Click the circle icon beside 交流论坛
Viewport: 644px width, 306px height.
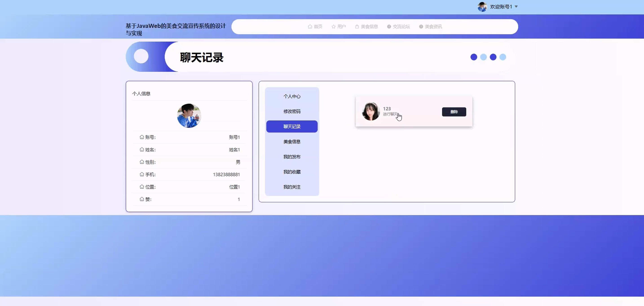click(389, 27)
